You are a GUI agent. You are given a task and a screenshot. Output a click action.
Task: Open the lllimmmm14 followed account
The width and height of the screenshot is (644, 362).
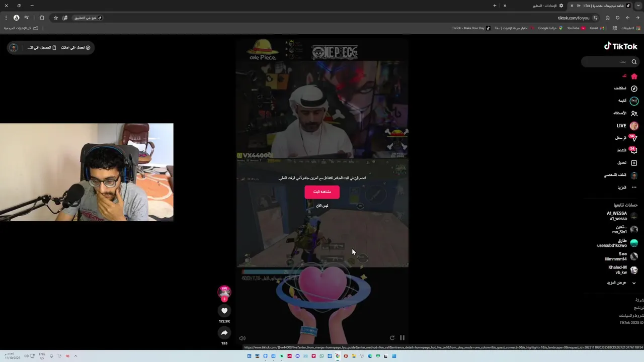pyautogui.click(x=621, y=256)
